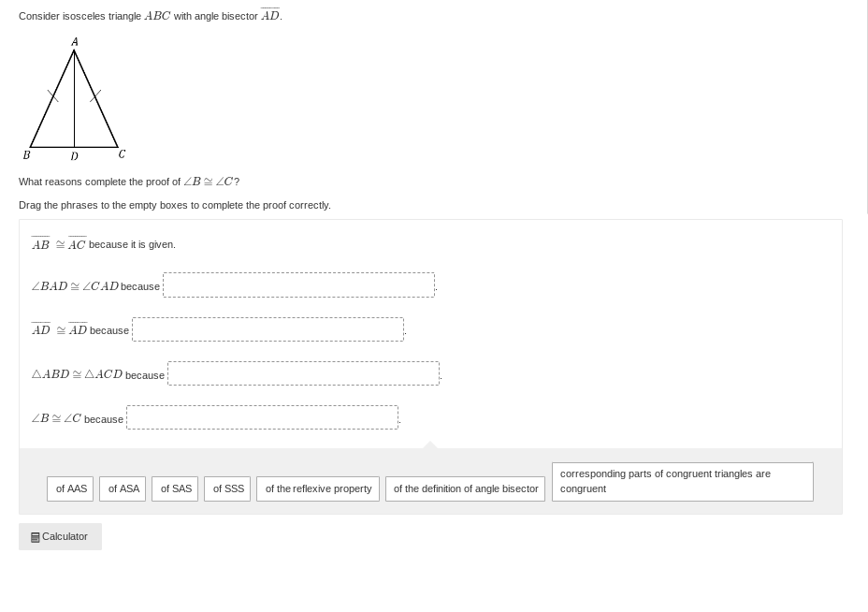Select the "of ASA" phrase tile
The image size is (868, 612).
[123, 488]
